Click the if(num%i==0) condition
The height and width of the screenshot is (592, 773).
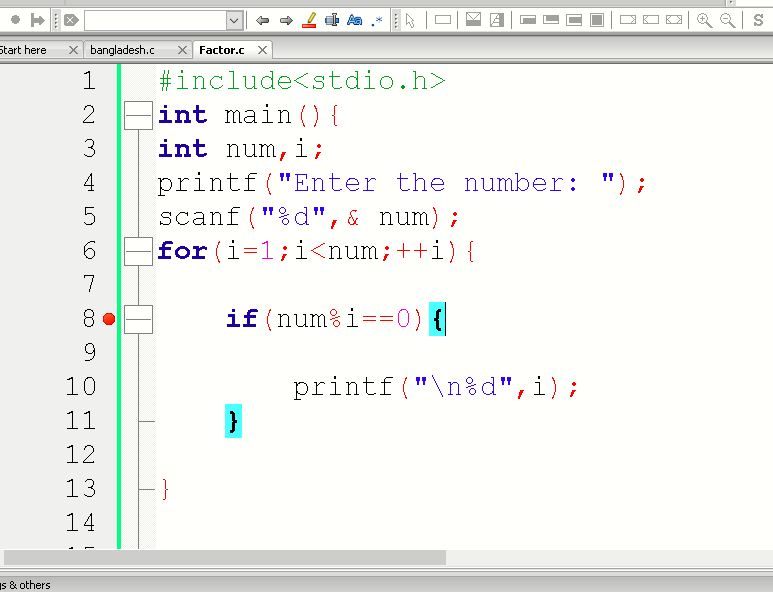324,319
